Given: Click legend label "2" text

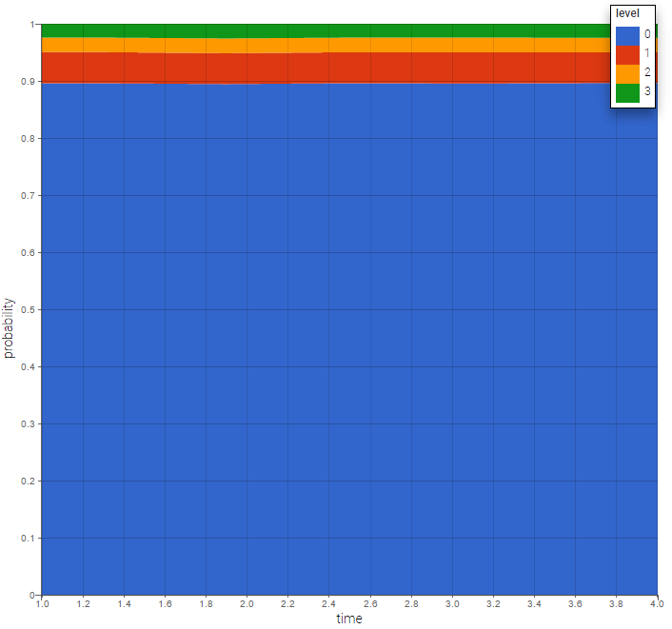Looking at the screenshot, I should [x=647, y=72].
